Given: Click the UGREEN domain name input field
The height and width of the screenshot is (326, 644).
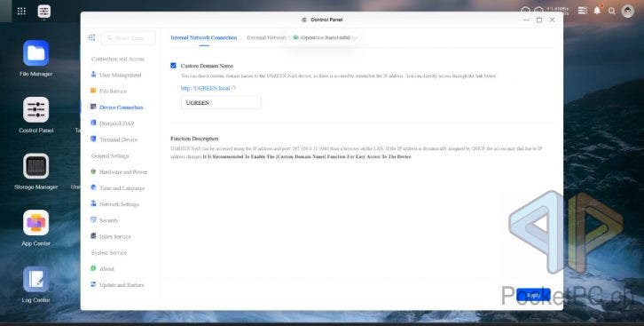Looking at the screenshot, I should tap(221, 103).
